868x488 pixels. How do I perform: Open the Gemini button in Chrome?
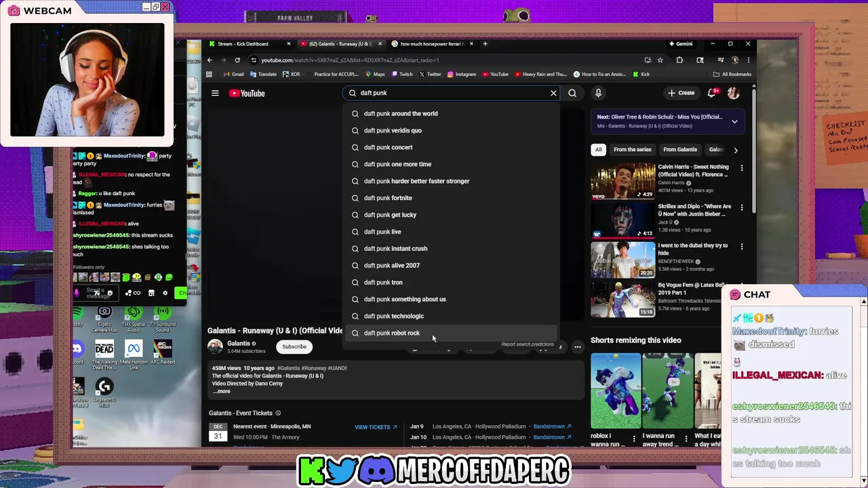pyautogui.click(x=680, y=43)
